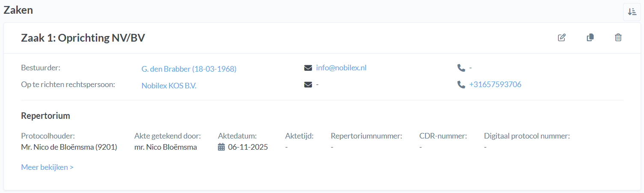
Task: Click the mr. Nico Bloëmsma signer value
Action: (x=166, y=147)
